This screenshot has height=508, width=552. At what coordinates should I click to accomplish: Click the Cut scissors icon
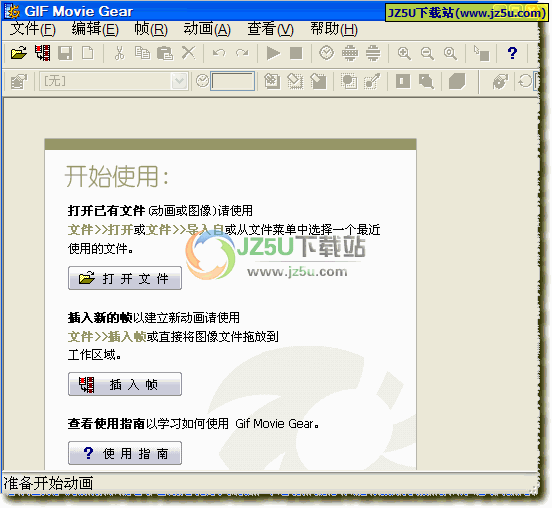(x=120, y=53)
